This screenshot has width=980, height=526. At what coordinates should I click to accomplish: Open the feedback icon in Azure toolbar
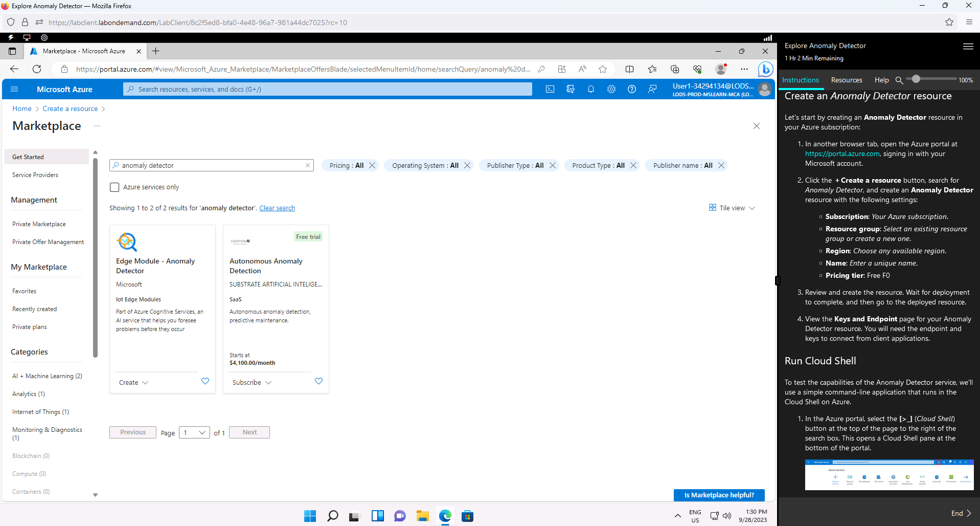coord(652,89)
